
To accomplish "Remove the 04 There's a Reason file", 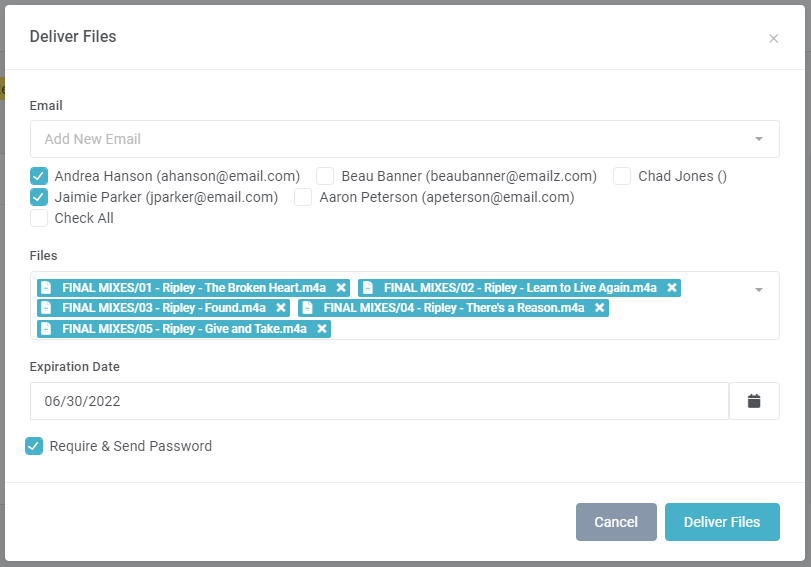I will click(599, 308).
